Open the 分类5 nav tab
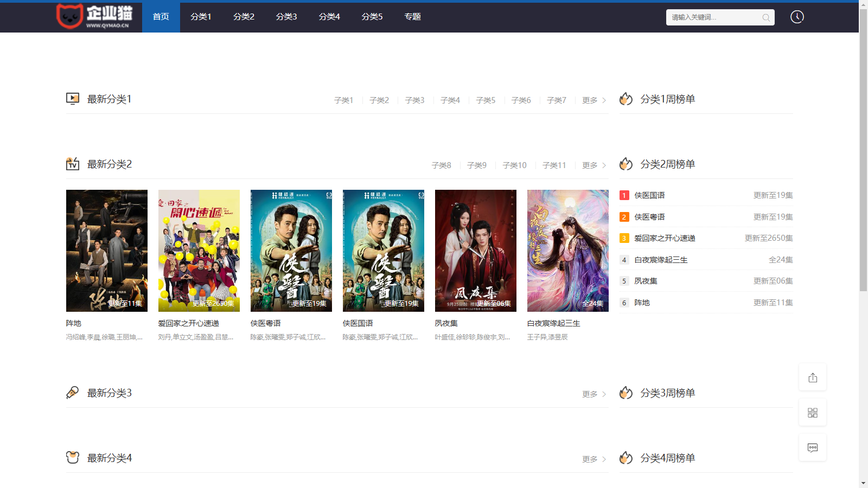 (372, 17)
